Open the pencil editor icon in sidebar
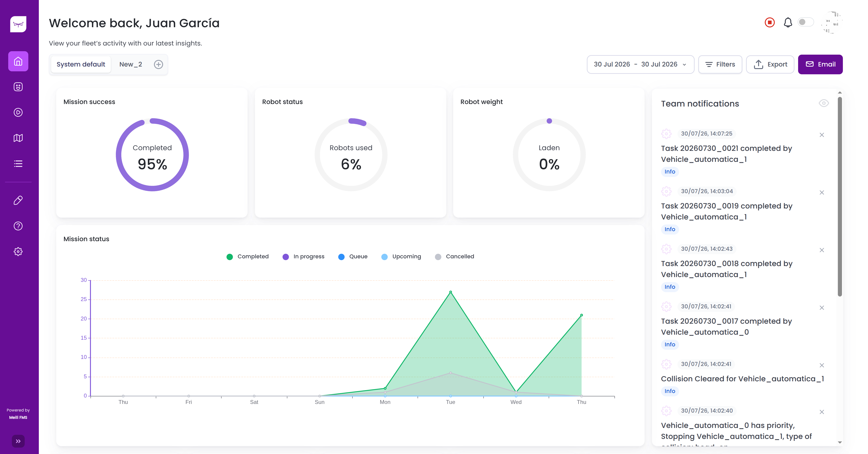The image size is (868, 454). [18, 200]
